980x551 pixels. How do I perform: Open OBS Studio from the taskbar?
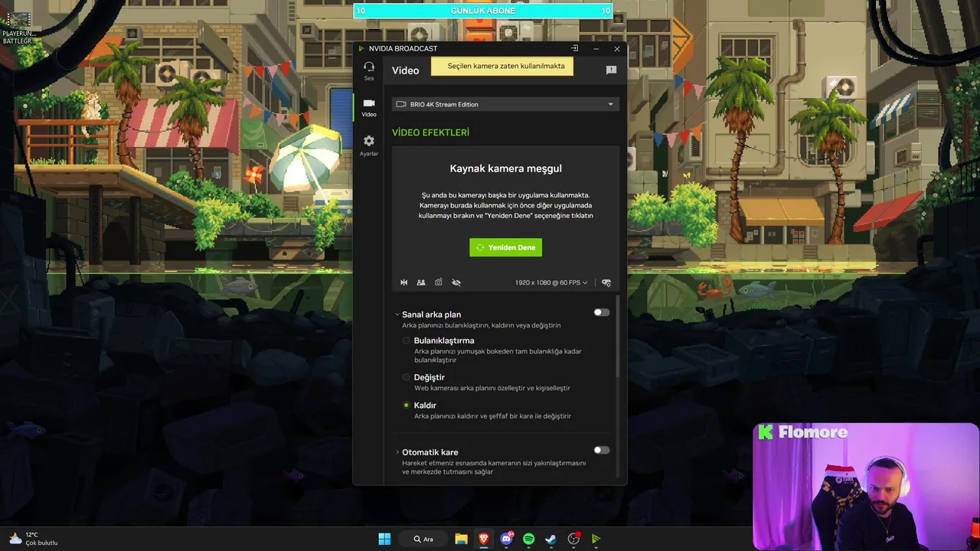(x=573, y=539)
